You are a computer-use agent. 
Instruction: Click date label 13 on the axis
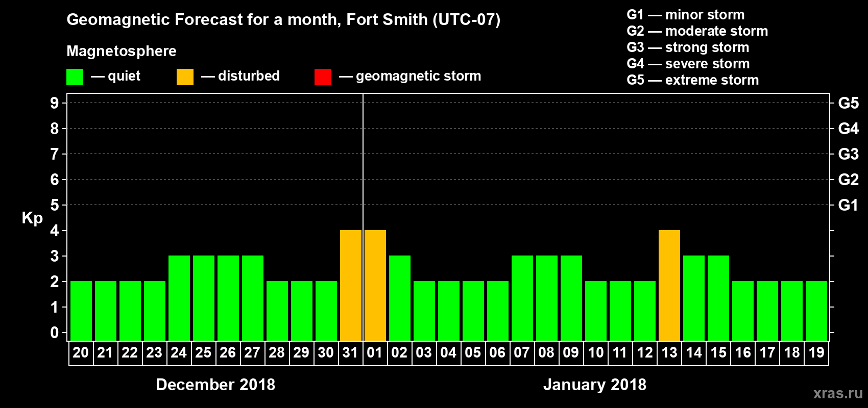(x=669, y=353)
